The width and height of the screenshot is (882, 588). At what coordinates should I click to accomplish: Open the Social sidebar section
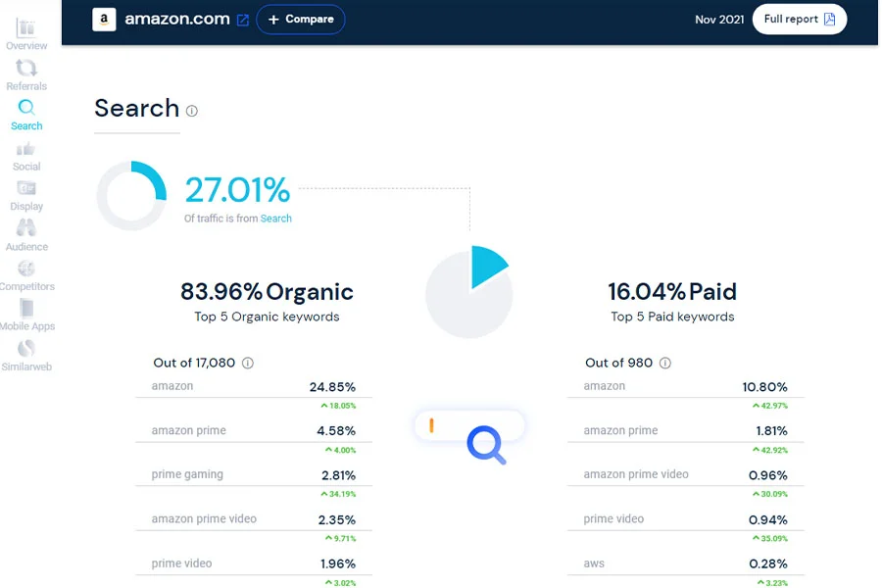click(26, 156)
